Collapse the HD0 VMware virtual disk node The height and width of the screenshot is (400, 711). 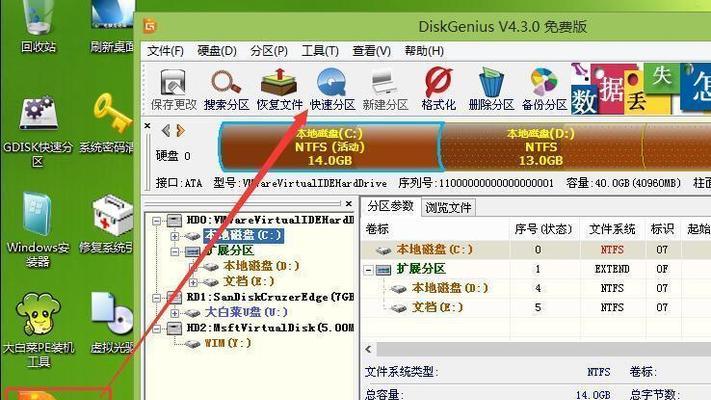point(156,221)
